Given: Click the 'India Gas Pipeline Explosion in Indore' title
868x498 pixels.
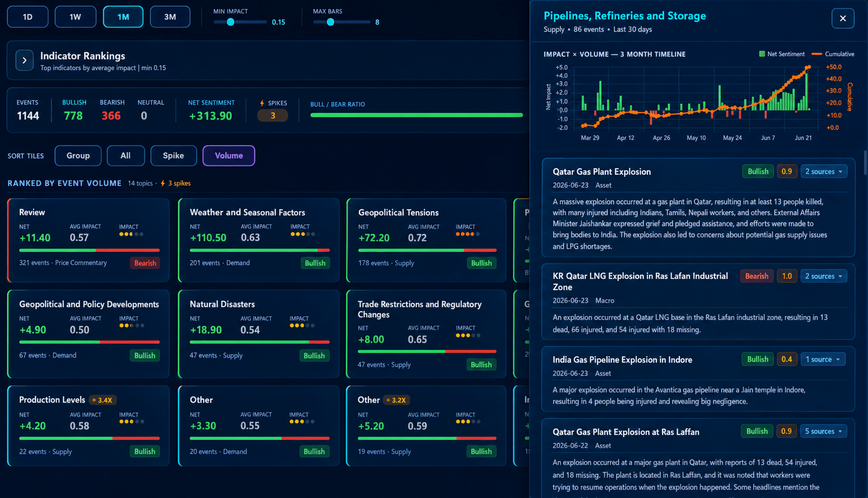Looking at the screenshot, I should tap(622, 360).
